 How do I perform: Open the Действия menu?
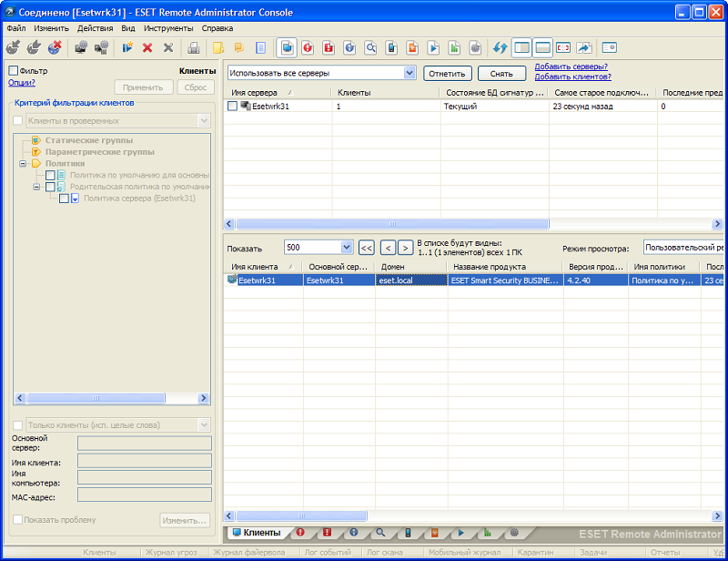96,28
